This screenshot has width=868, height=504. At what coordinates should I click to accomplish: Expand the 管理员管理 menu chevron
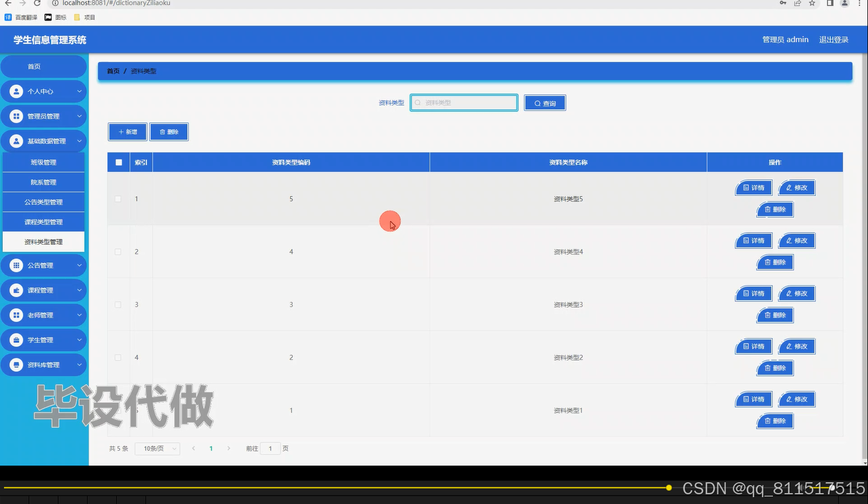click(x=80, y=116)
